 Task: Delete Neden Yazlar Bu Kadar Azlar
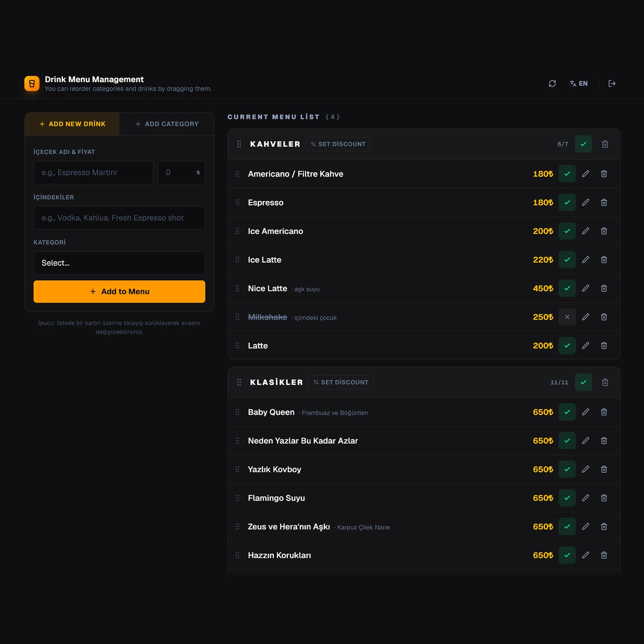coord(604,441)
